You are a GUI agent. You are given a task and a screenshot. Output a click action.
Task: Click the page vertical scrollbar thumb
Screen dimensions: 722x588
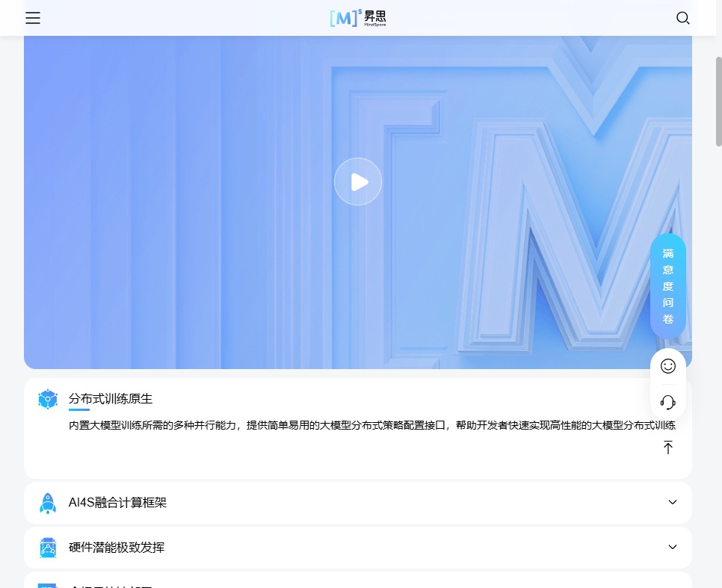coord(718,102)
